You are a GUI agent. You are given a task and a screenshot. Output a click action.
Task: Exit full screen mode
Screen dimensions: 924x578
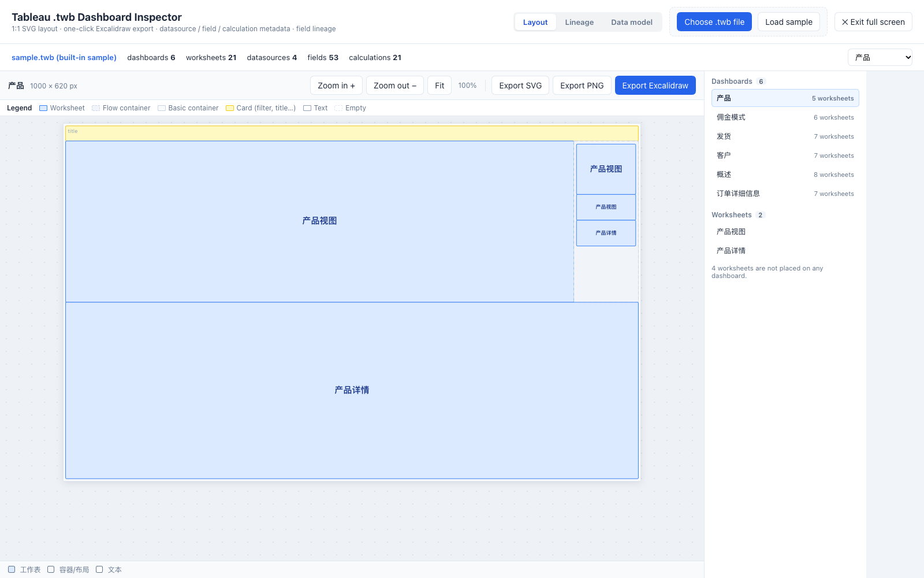(873, 22)
